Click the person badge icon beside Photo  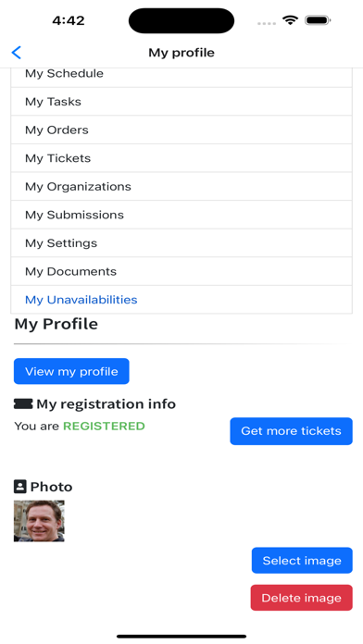[20, 487]
